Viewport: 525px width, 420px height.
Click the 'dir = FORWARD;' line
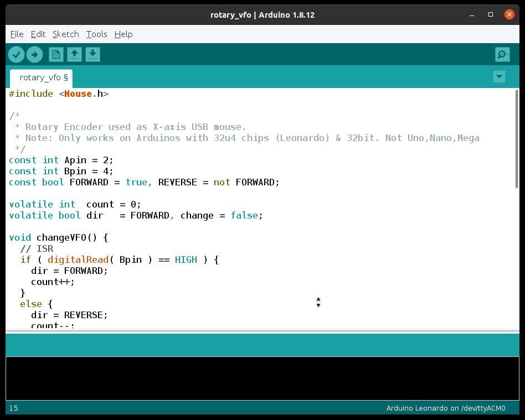click(x=69, y=271)
